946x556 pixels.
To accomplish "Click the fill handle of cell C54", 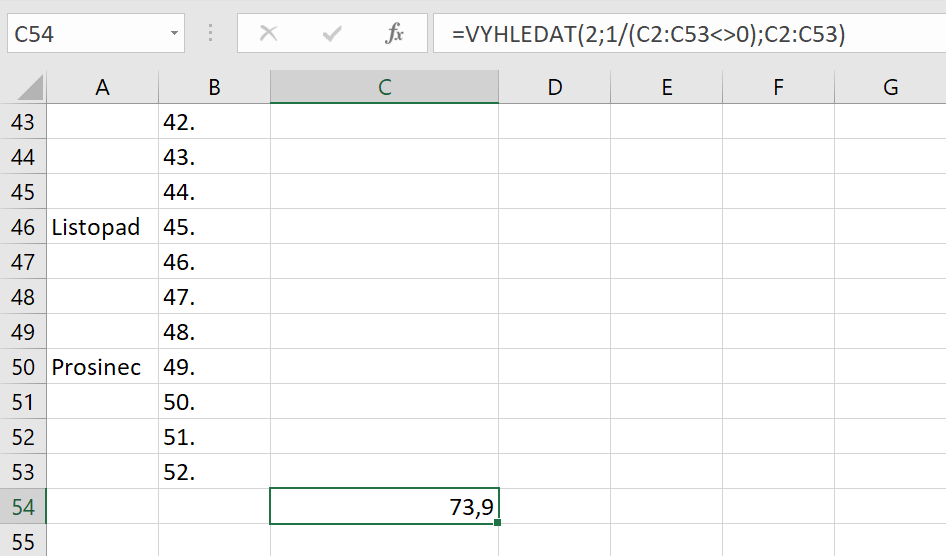I will coord(497,523).
